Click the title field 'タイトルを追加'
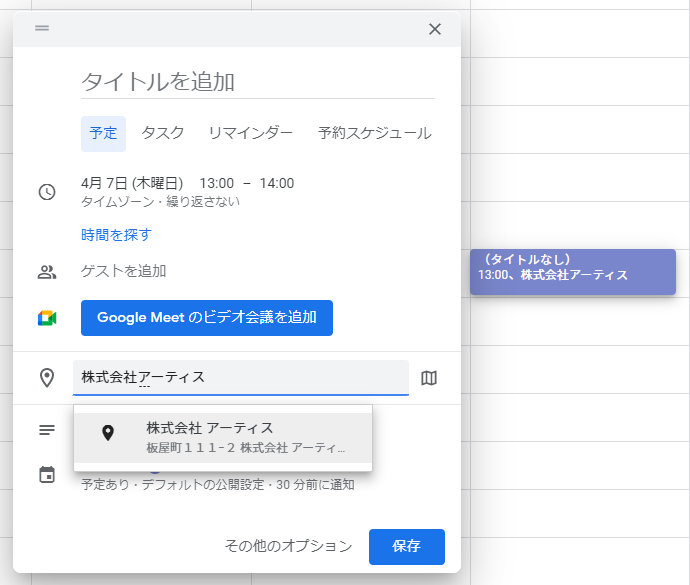690x585 pixels. 258,82
